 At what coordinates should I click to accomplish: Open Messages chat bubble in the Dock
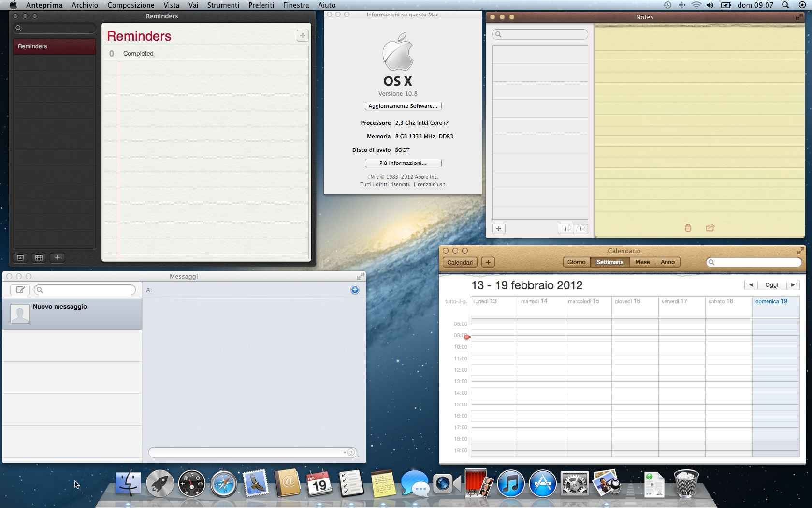tap(415, 483)
